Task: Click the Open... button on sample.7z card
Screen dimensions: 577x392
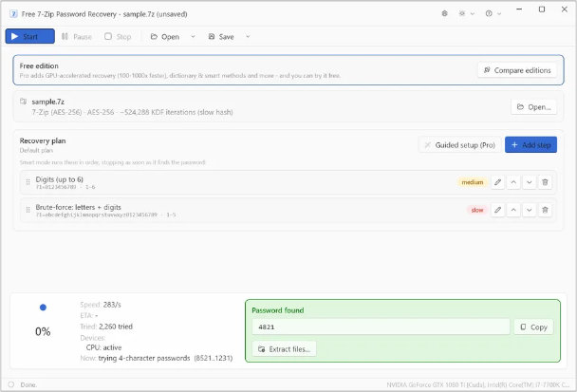Action: 533,107
